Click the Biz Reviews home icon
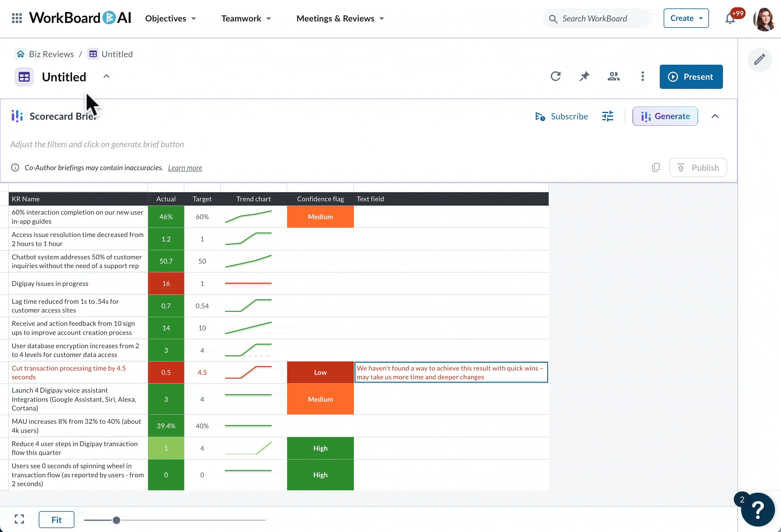Viewport: 781px width, 532px height. point(21,54)
